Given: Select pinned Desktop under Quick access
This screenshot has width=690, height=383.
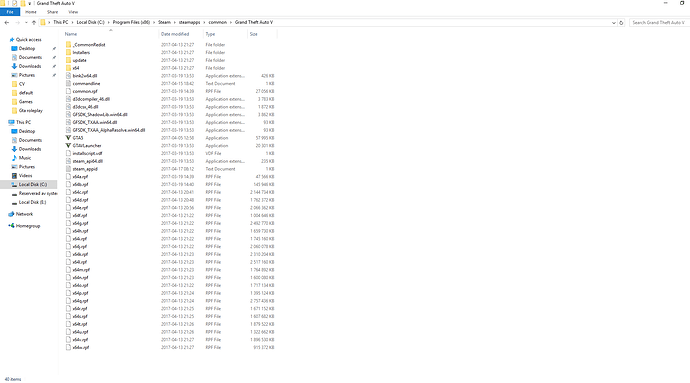Looking at the screenshot, I should coord(26,48).
